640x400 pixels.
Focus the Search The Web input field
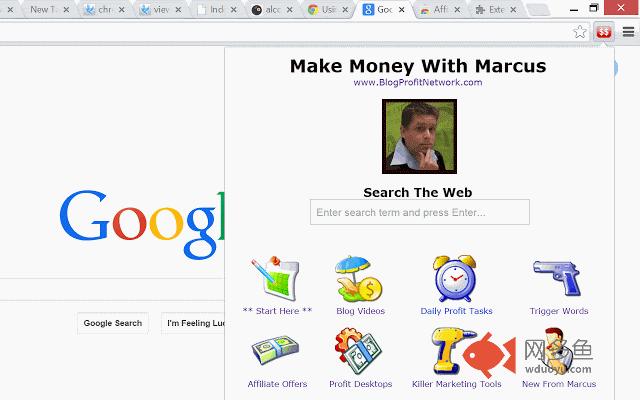420,212
